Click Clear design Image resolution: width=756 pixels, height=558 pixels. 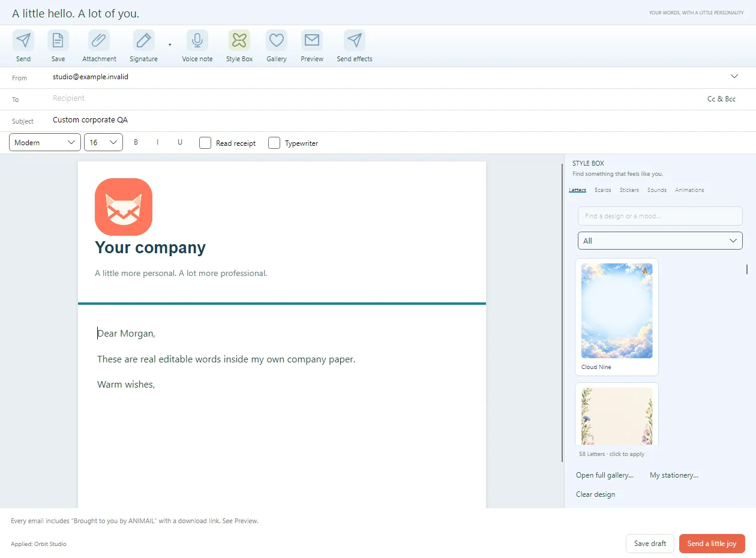coord(595,494)
